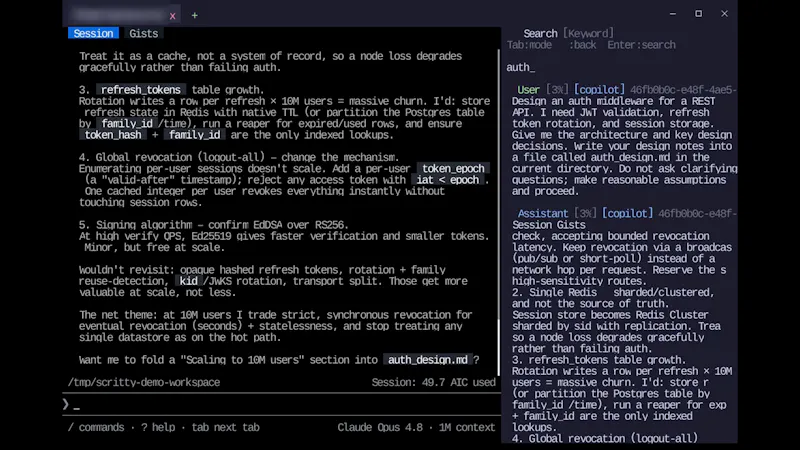Image resolution: width=800 pixels, height=450 pixels.
Task: Click the iat < epoch code snippet
Action: coord(447,180)
